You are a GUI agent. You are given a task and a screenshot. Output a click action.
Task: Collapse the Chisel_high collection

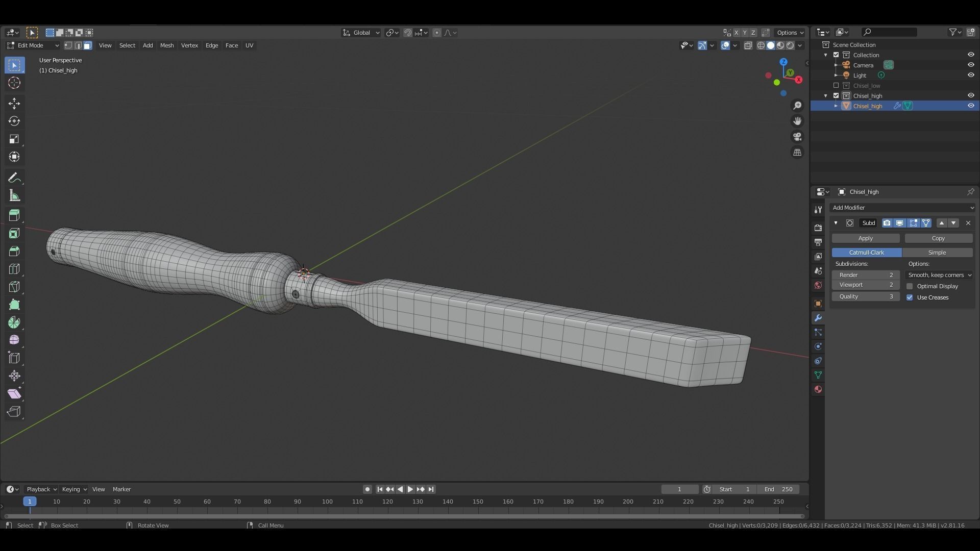tap(826, 96)
